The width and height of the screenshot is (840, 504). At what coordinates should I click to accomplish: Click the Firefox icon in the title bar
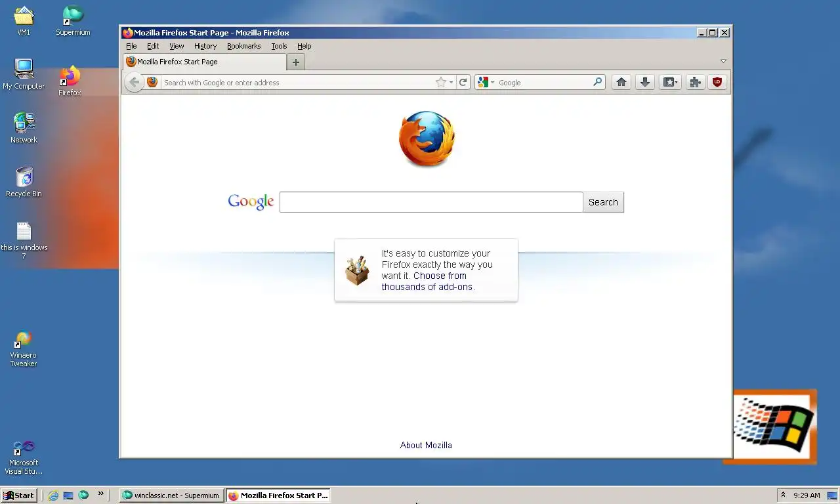[127, 33]
